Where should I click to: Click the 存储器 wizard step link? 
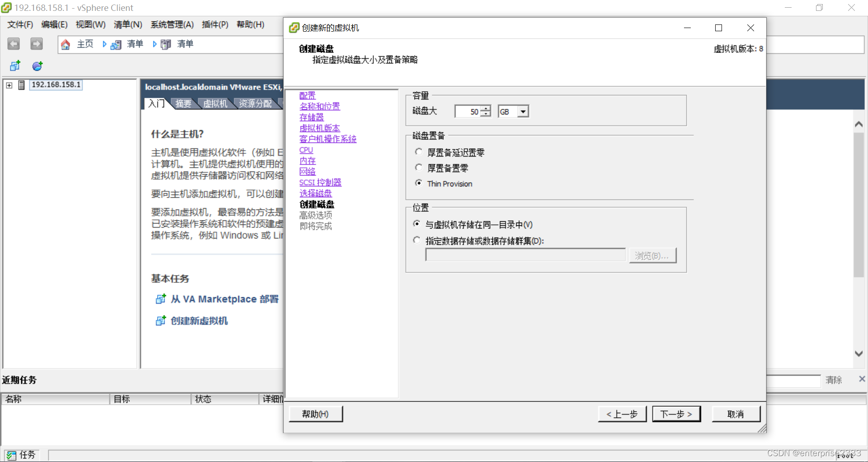311,117
